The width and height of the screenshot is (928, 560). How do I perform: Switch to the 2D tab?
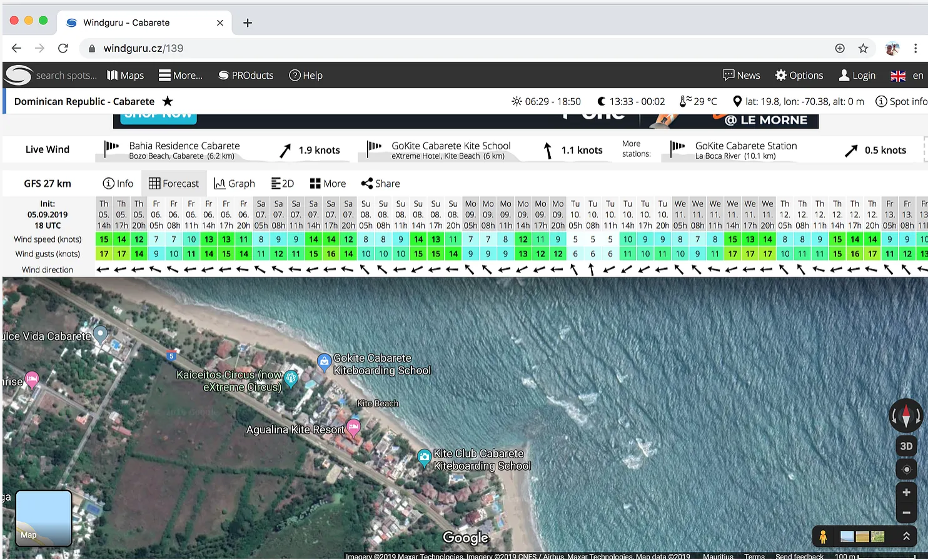pos(283,184)
